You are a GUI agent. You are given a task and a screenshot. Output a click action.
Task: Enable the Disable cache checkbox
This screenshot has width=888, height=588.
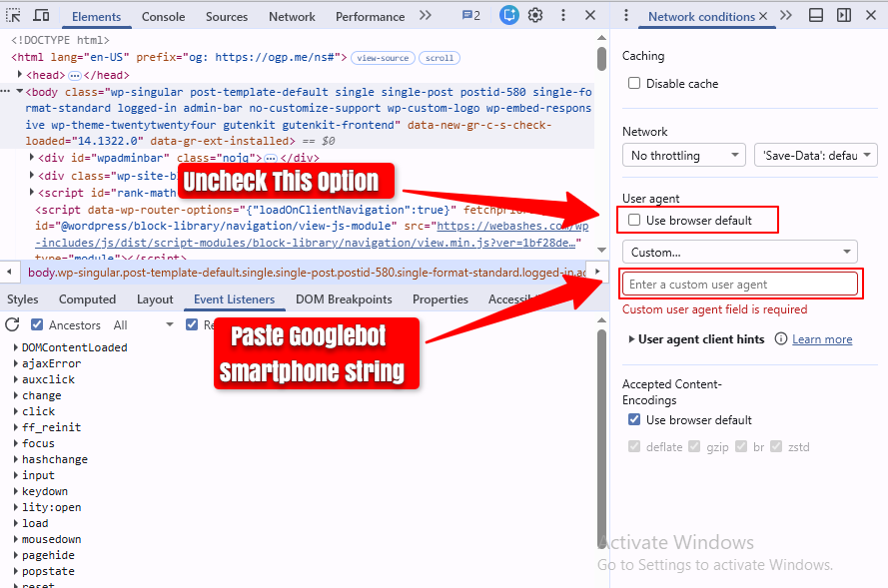tap(634, 83)
